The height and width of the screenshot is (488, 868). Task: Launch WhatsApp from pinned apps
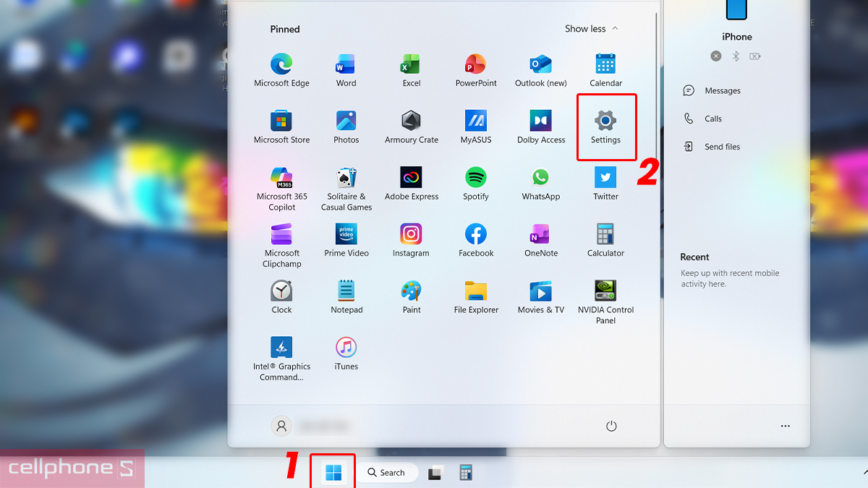click(x=540, y=184)
